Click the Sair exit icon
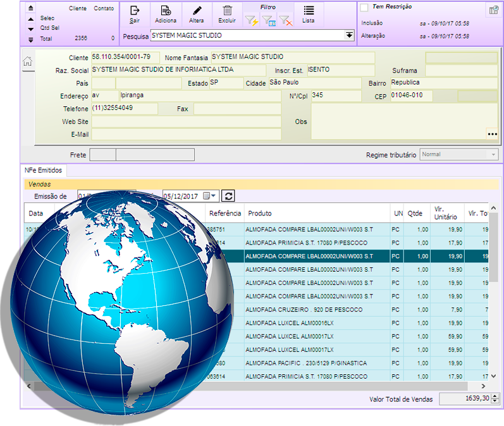Screen dimensions: 504x426 point(134,11)
